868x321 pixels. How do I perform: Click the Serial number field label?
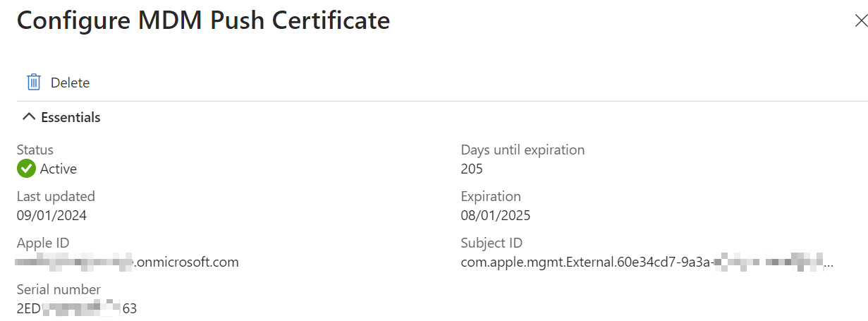(59, 289)
